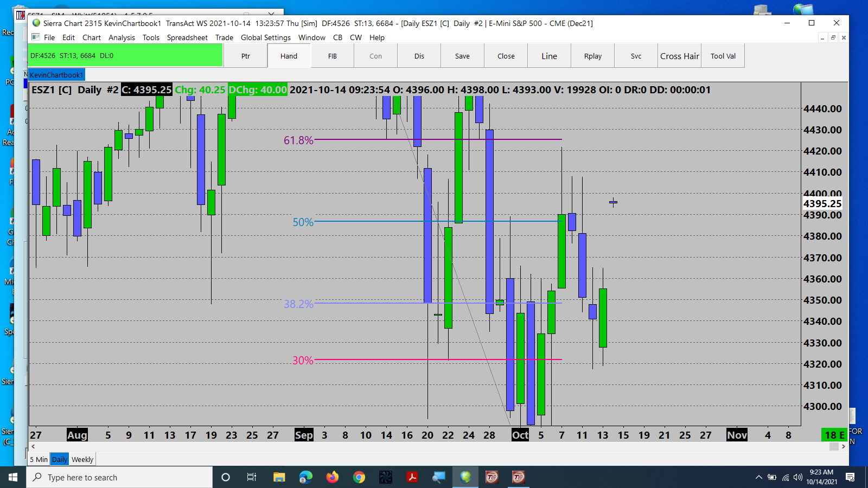Image resolution: width=868 pixels, height=488 pixels.
Task: Select the KevinChartbook1 chartbook tab
Action: (x=56, y=75)
